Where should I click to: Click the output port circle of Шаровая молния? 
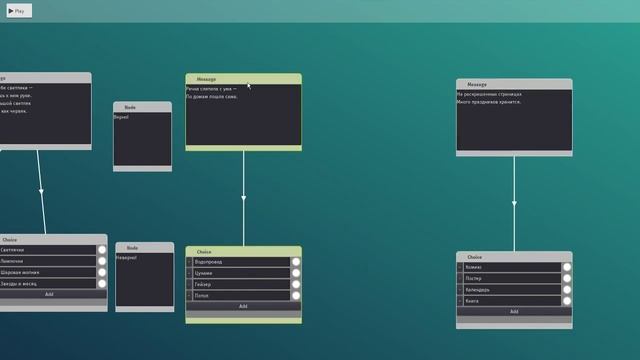click(x=102, y=272)
